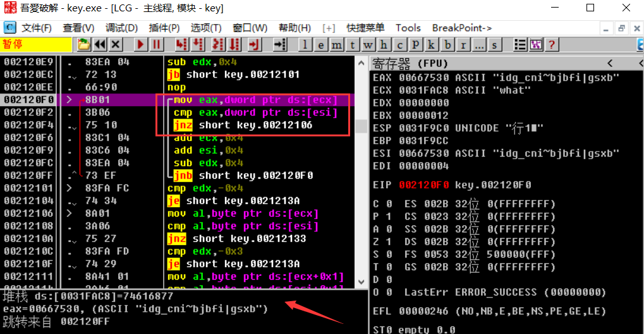Click the Step into icon

(181, 44)
